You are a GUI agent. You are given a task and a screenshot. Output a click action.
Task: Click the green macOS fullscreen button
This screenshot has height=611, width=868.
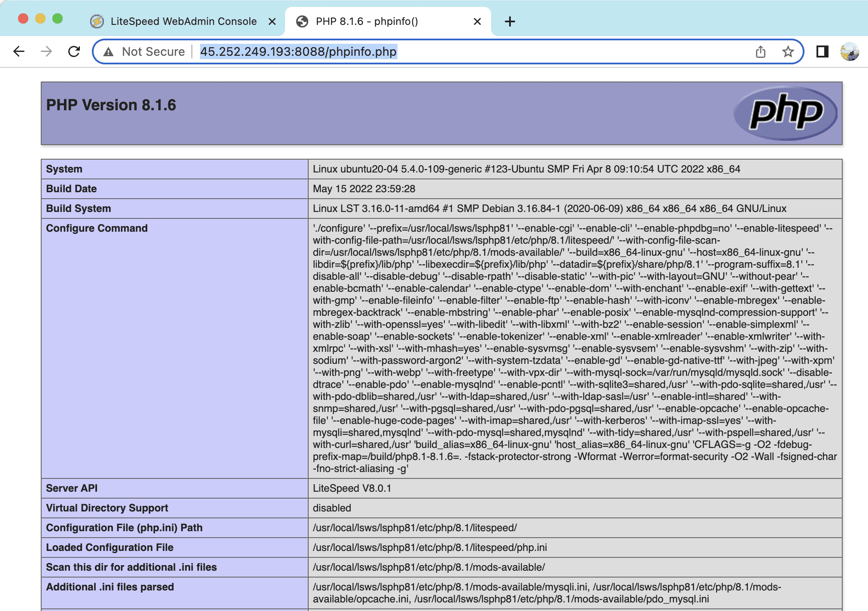point(58,19)
